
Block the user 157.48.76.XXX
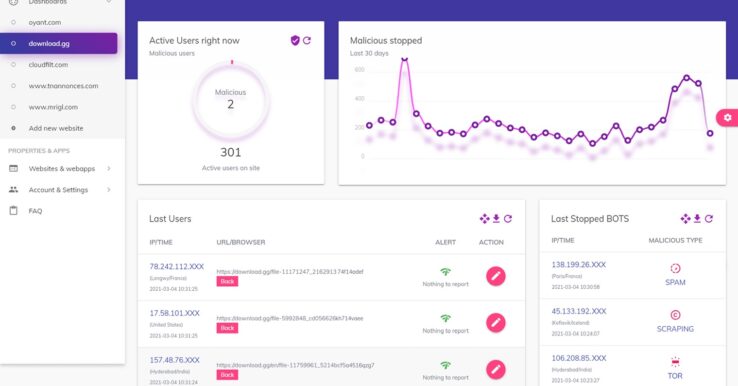coord(227,375)
